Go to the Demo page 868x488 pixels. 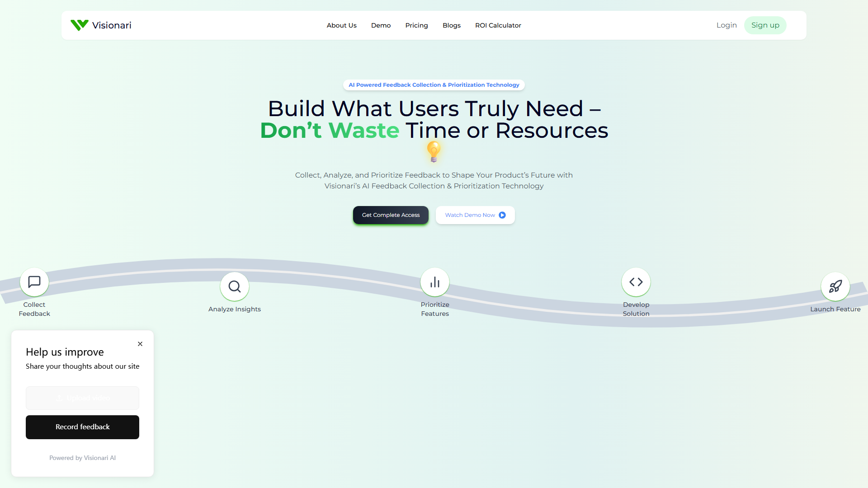click(x=381, y=25)
